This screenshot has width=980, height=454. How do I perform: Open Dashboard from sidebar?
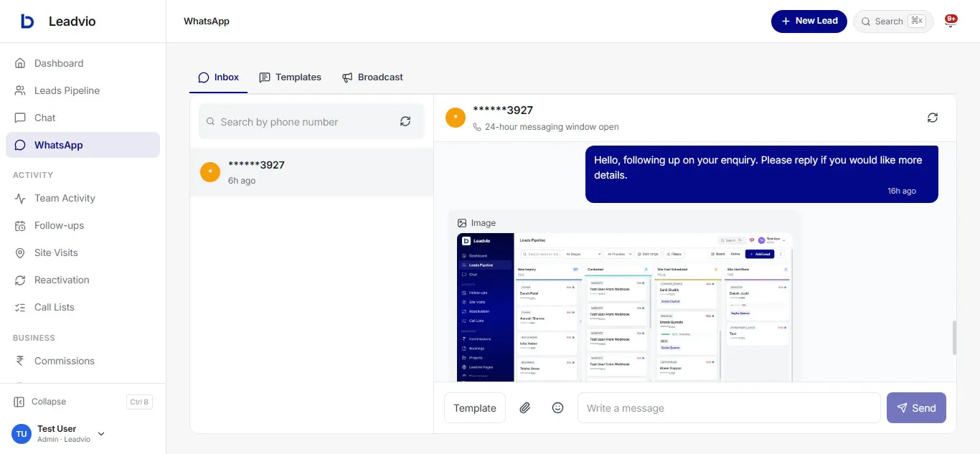point(83,63)
